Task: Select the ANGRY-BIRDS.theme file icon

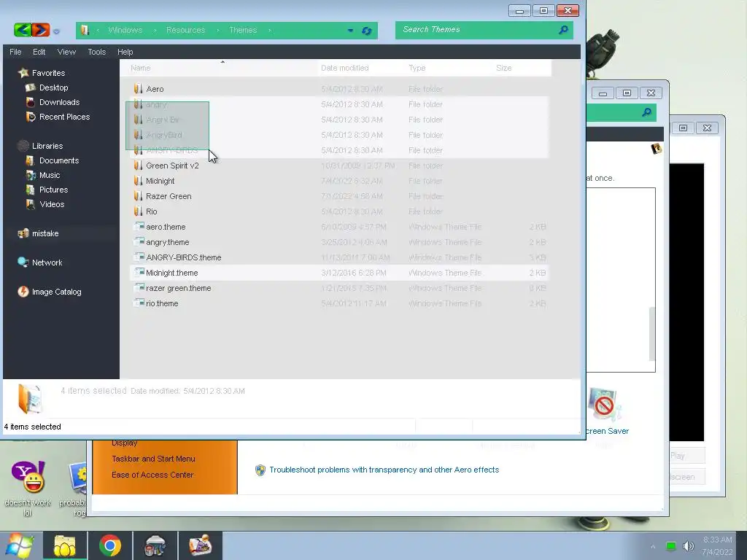Action: [139, 257]
